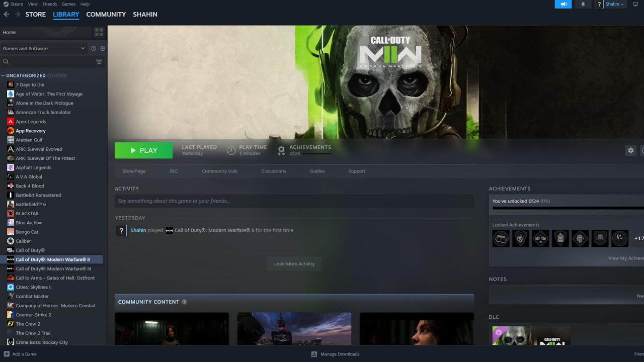The height and width of the screenshot is (362, 644).
Task: Switch library to grid collections view
Action: [x=99, y=32]
